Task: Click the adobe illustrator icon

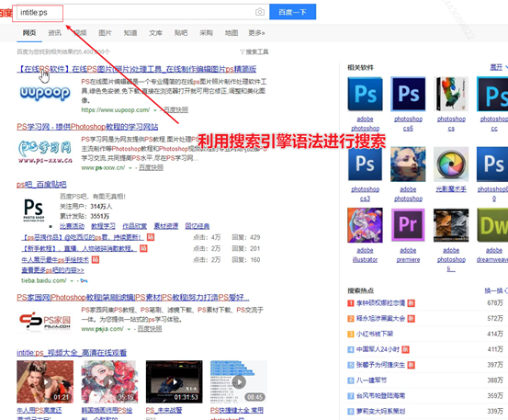Action: point(365,225)
